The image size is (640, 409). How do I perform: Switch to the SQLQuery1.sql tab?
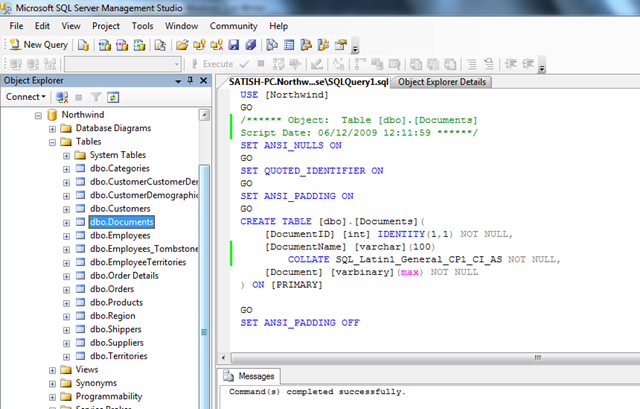click(x=308, y=82)
